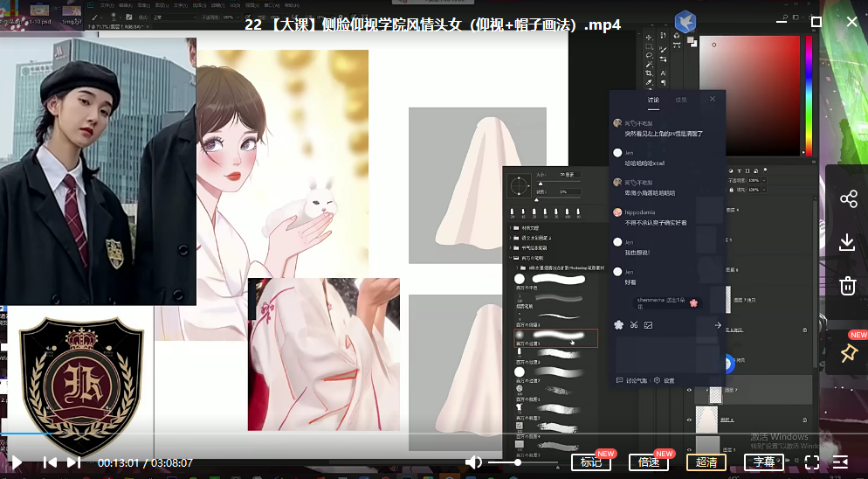868x479 pixels.
Task: Toggle visibility eye of 图层 7
Action: pyautogui.click(x=689, y=391)
